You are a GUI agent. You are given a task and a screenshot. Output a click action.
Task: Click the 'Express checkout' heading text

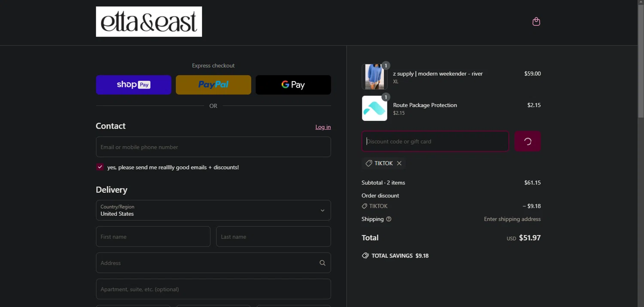(x=213, y=66)
